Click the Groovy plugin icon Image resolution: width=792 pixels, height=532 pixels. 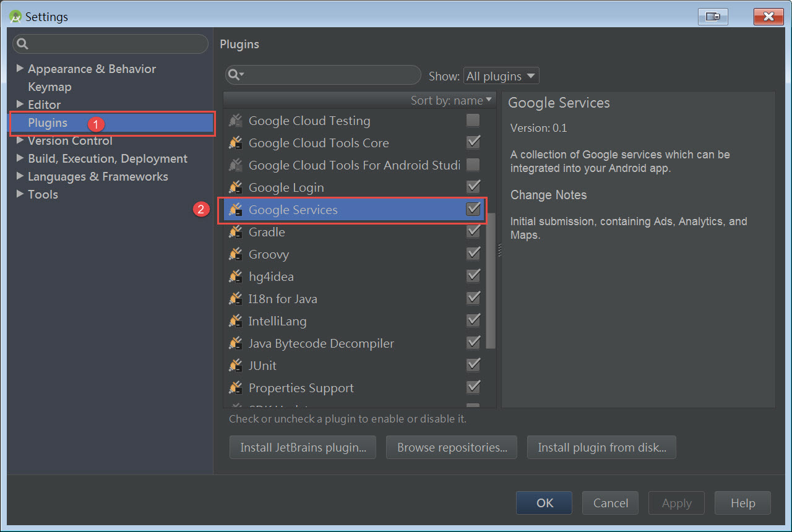235,254
